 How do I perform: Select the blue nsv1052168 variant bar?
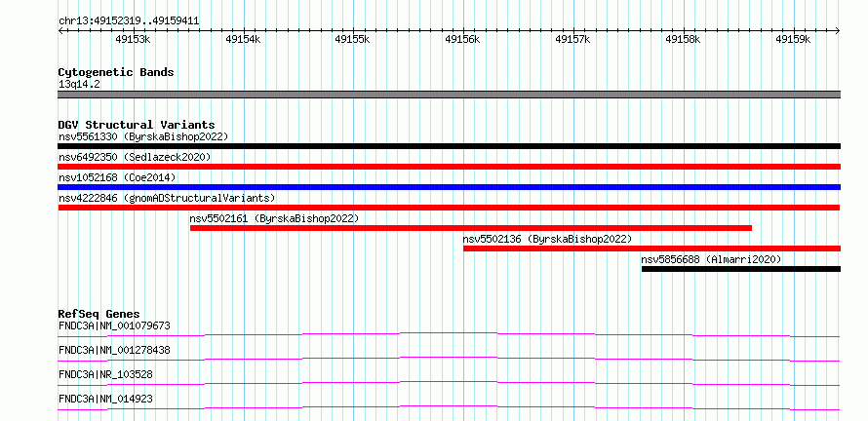pyautogui.click(x=449, y=187)
